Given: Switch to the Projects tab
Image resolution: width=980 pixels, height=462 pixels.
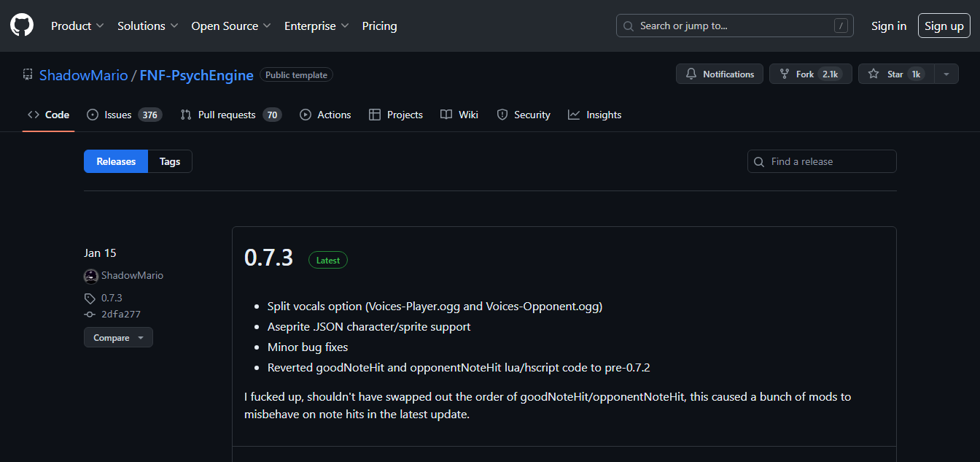Looking at the screenshot, I should (x=396, y=115).
